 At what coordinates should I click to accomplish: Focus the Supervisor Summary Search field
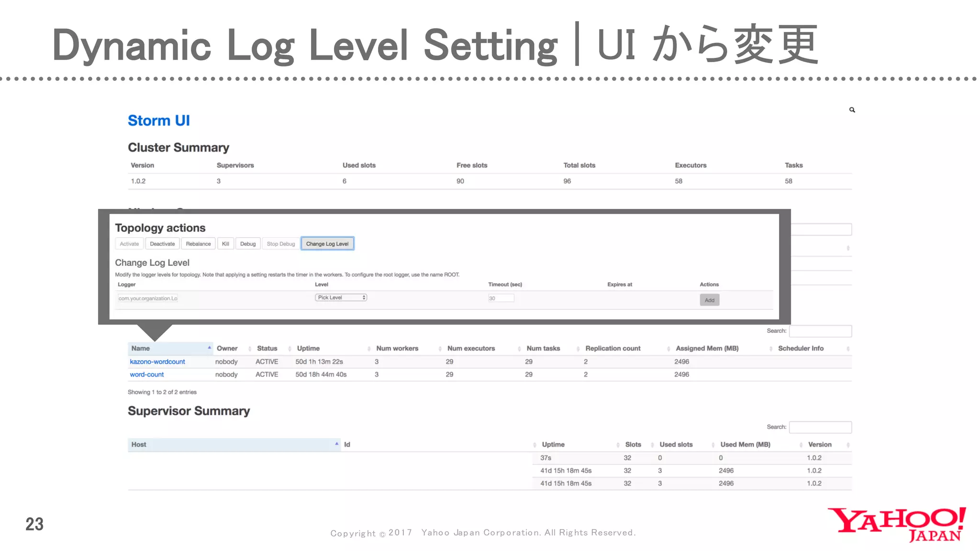click(x=820, y=427)
